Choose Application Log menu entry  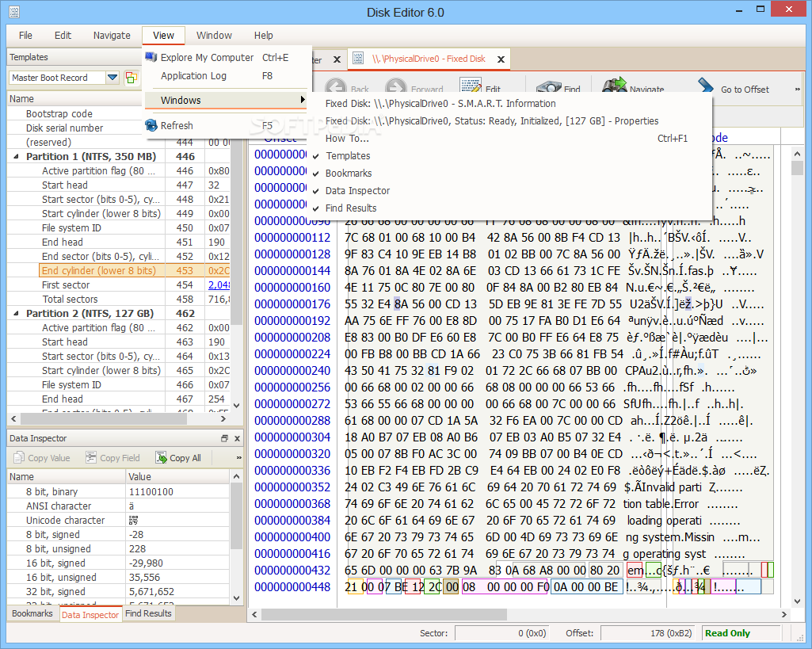227,75
